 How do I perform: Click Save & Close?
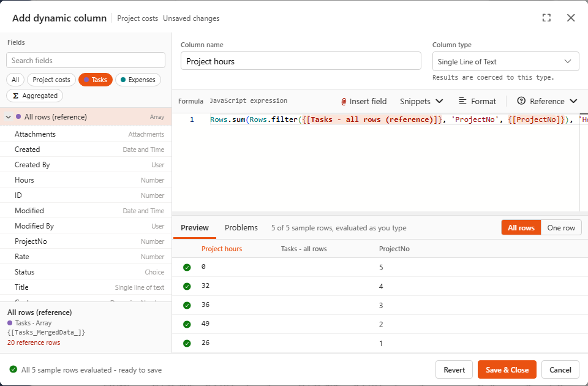coord(507,370)
